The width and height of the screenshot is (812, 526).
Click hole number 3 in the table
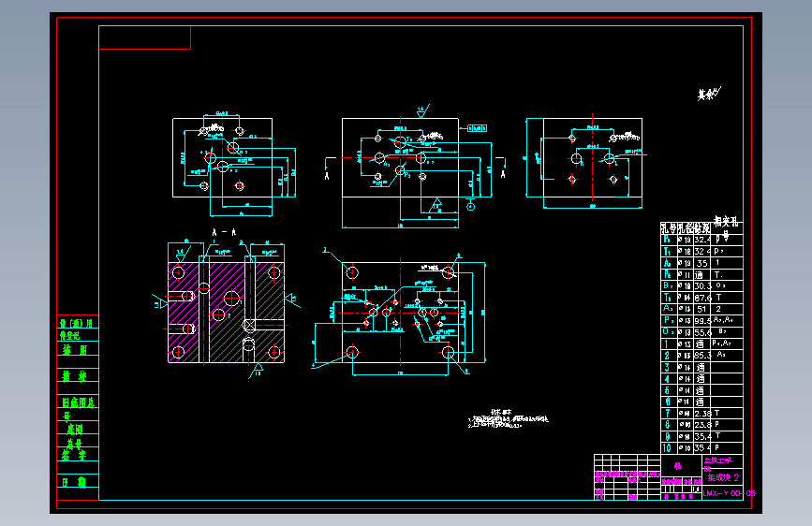click(x=667, y=367)
